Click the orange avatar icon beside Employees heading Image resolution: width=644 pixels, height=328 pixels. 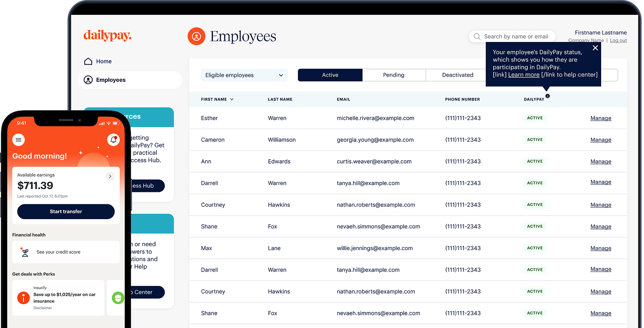click(x=196, y=36)
